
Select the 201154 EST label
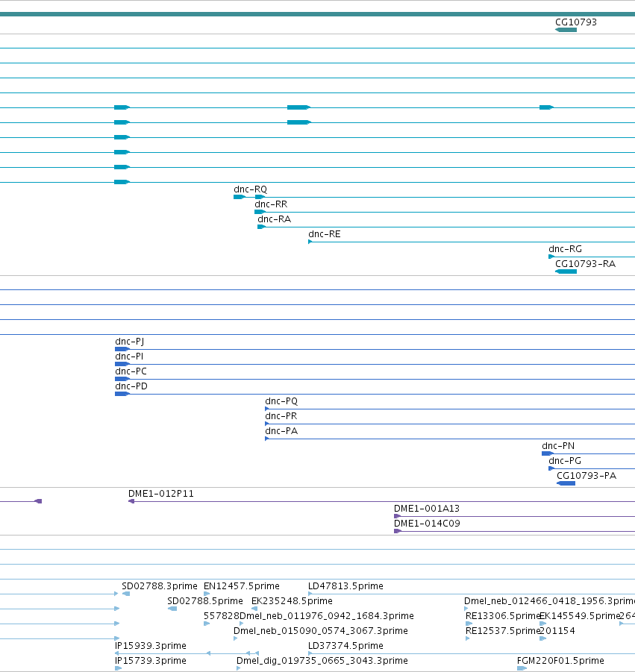point(557,631)
